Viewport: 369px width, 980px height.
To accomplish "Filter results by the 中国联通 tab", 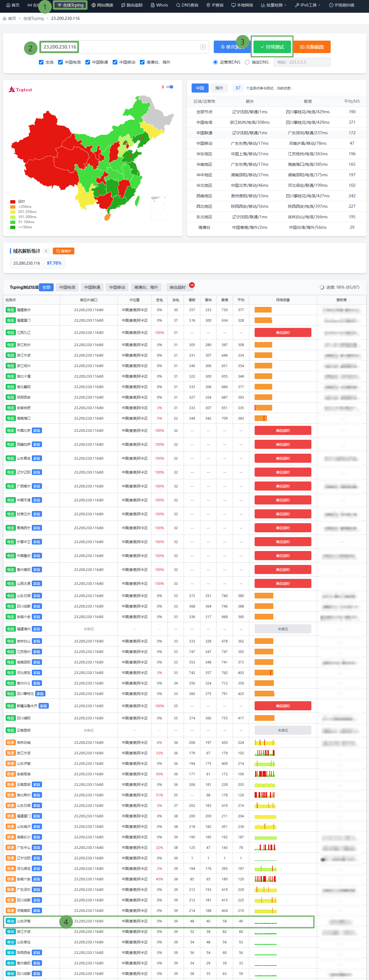I will (x=93, y=287).
